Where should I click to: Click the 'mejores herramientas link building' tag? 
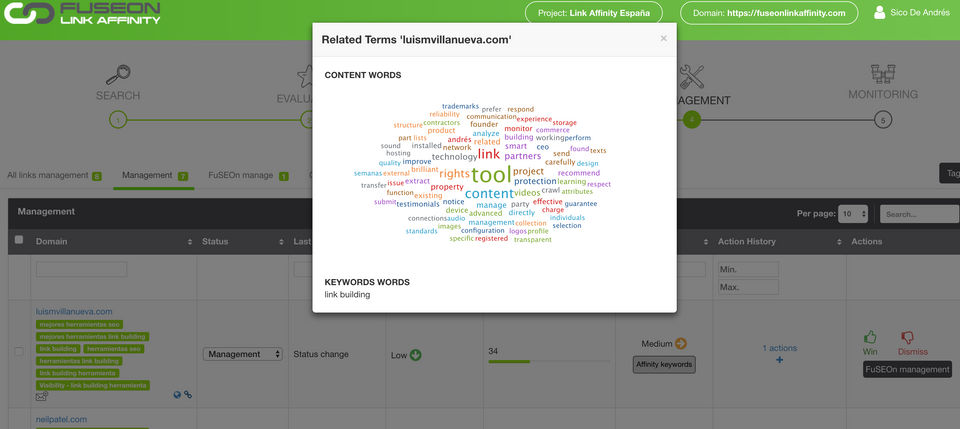pos(92,337)
